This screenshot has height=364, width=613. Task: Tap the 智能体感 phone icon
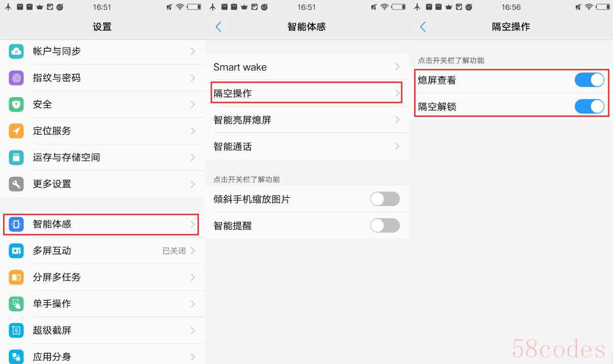[x=16, y=224]
